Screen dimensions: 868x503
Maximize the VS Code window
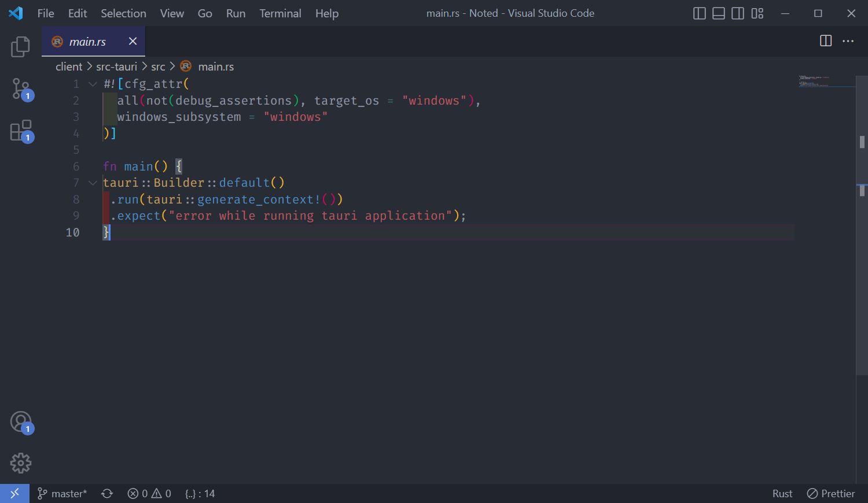pyautogui.click(x=818, y=13)
